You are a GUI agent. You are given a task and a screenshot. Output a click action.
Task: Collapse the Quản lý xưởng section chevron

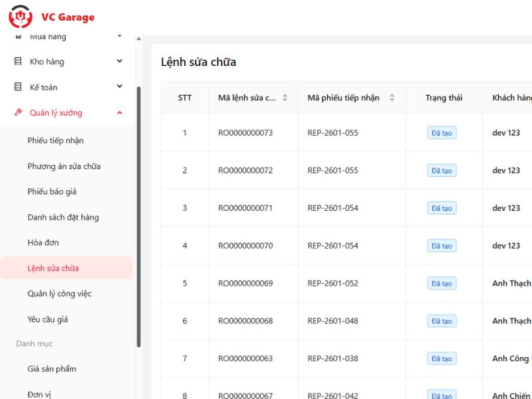click(x=120, y=113)
